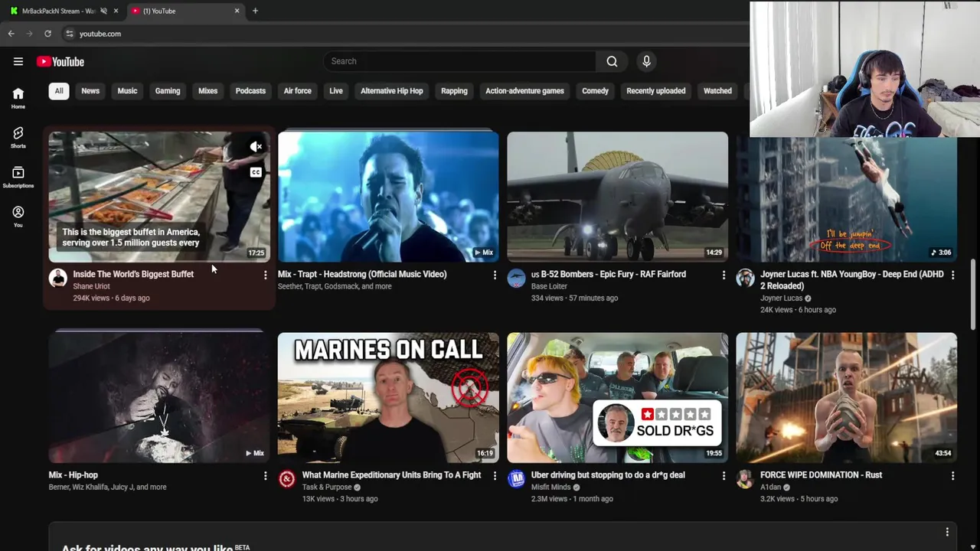Open title FORCE WIPE DOMINATION - Rust
This screenshot has height=551, width=980.
(x=821, y=475)
